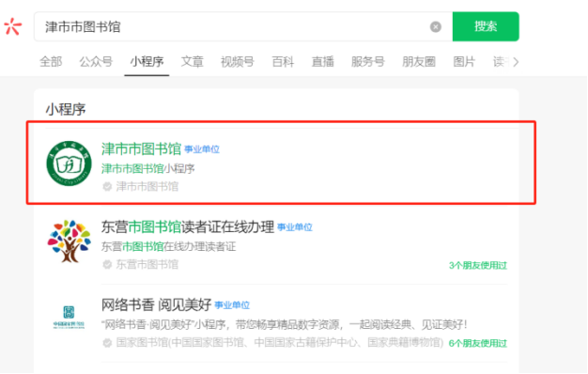588x374 pixels.
Task: Open 东营市图书馆读者证在线办理 result
Action: click(188, 227)
